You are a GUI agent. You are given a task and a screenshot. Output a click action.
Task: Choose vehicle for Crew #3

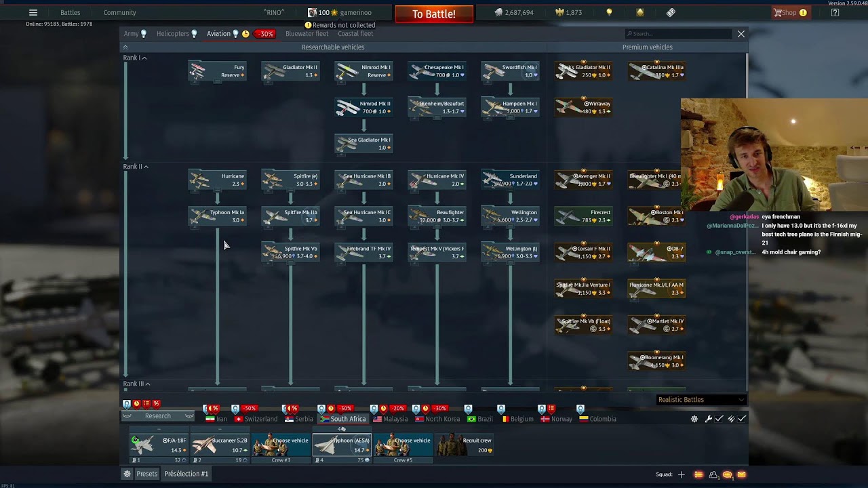(x=281, y=445)
